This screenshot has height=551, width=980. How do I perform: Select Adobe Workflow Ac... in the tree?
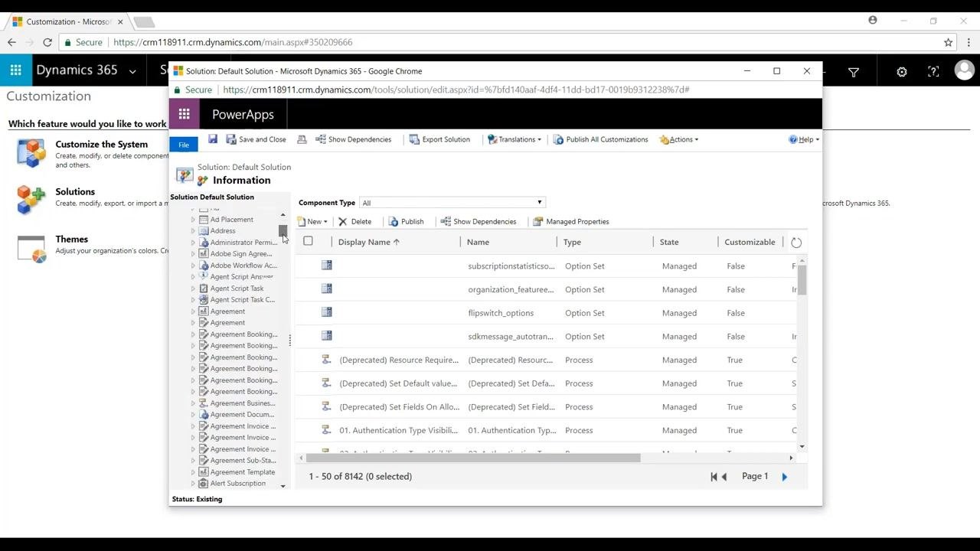243,266
